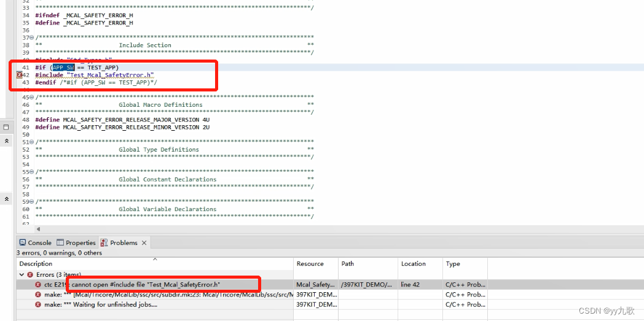Click error icon of 'Waiting for unfinished jobs' row
Viewport: 644px width, 321px height.
[38, 304]
